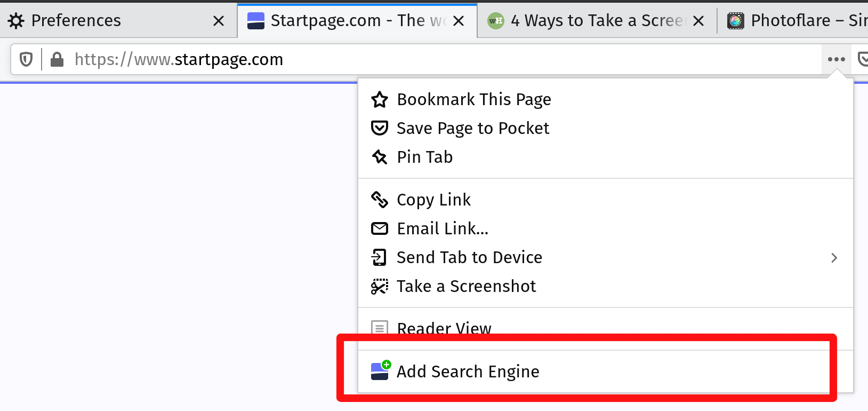Switch to the Preferences tab

[76, 21]
